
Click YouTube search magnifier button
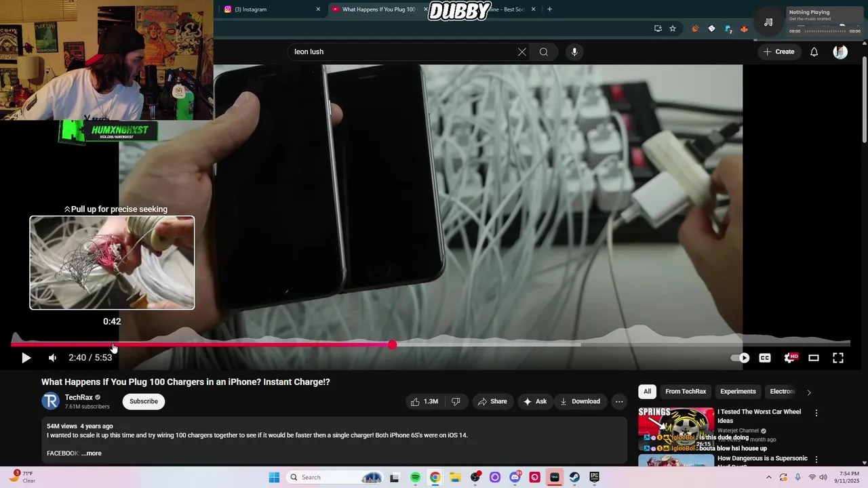544,52
